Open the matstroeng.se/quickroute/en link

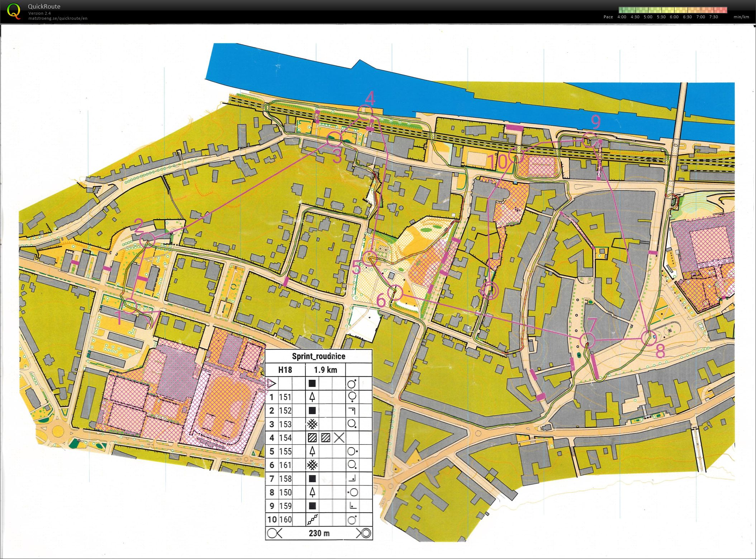(58, 18)
